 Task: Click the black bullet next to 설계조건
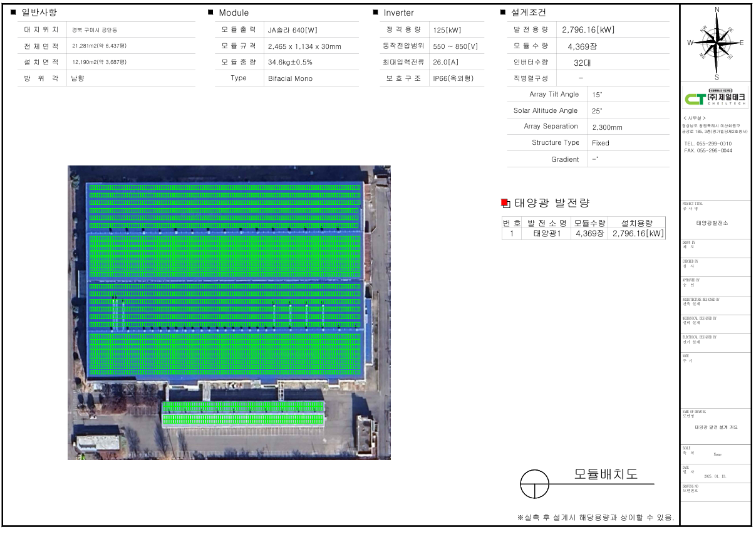coord(503,12)
